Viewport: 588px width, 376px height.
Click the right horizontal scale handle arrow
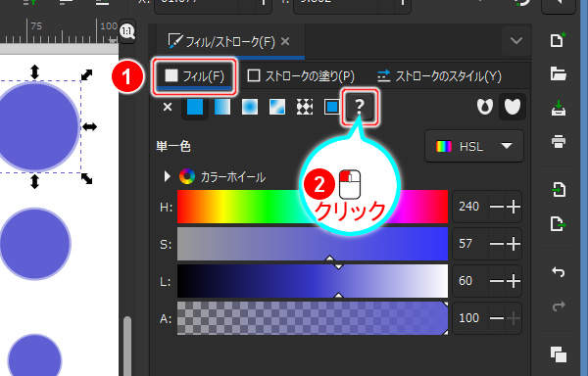pyautogui.click(x=89, y=127)
